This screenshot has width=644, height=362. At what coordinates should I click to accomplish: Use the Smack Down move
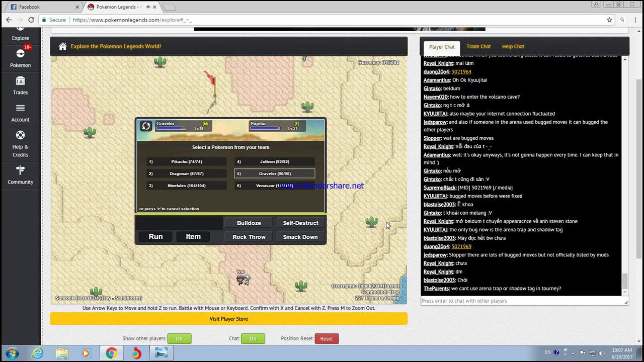coord(300,237)
